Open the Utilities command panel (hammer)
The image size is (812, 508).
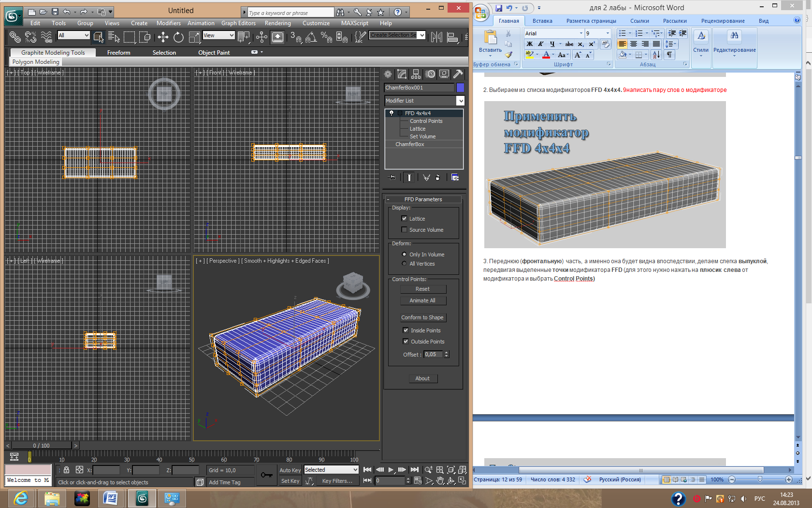pos(458,74)
